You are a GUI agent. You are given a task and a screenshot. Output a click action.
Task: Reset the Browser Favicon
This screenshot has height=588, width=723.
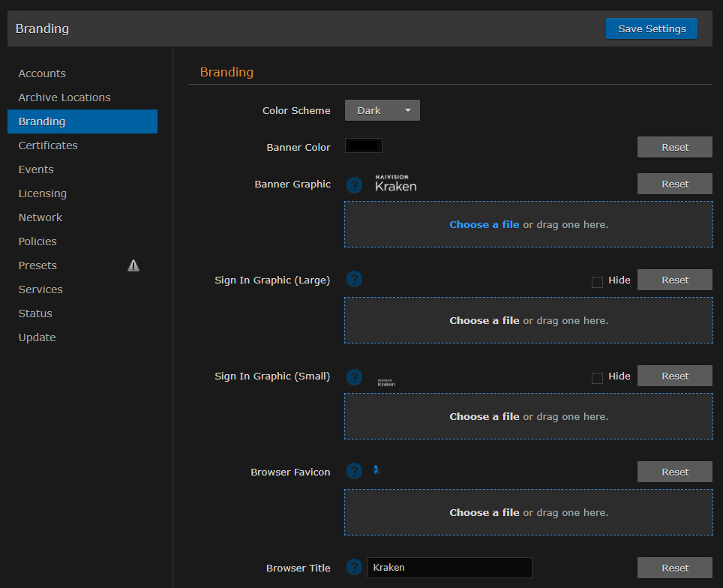click(674, 472)
